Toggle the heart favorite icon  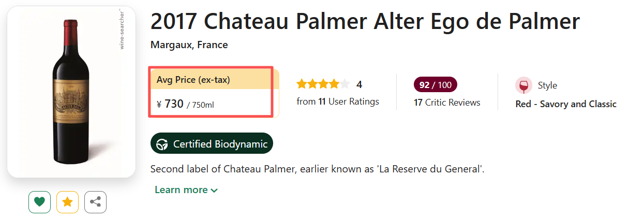(39, 202)
